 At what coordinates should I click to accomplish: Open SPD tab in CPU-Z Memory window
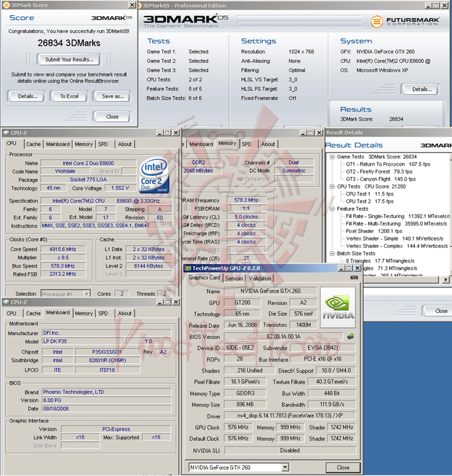[x=246, y=144]
